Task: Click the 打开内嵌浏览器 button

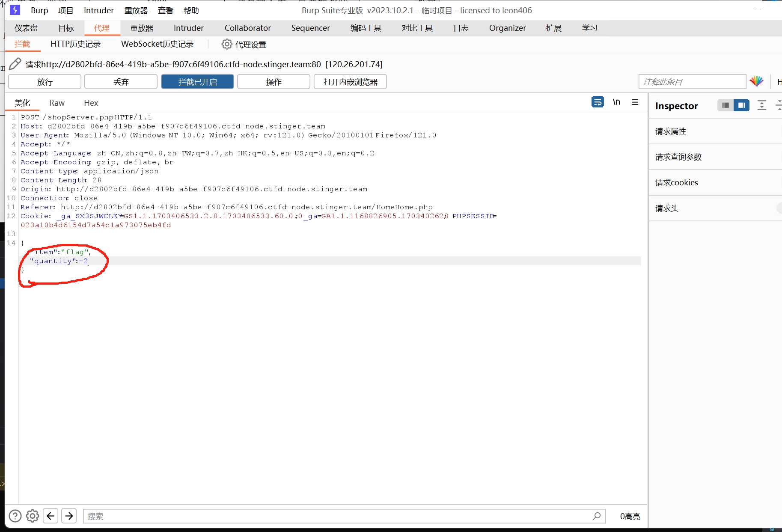Action: [x=350, y=82]
